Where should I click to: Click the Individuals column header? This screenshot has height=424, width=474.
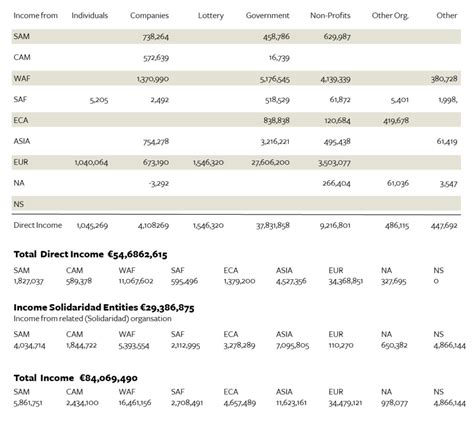[x=90, y=15]
